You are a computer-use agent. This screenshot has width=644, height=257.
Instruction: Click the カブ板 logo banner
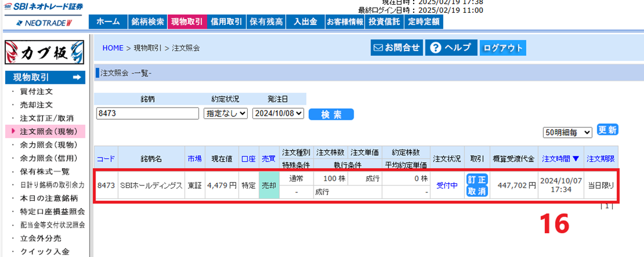coord(44,52)
